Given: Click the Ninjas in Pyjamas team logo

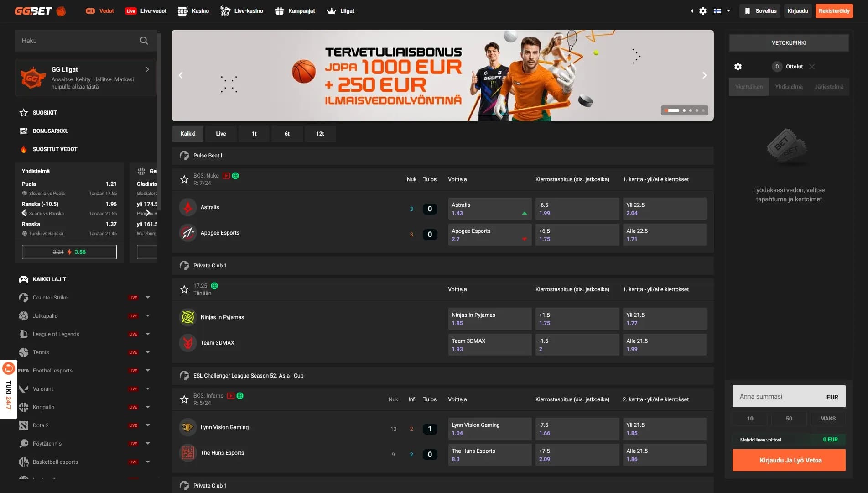Looking at the screenshot, I should 187,317.
